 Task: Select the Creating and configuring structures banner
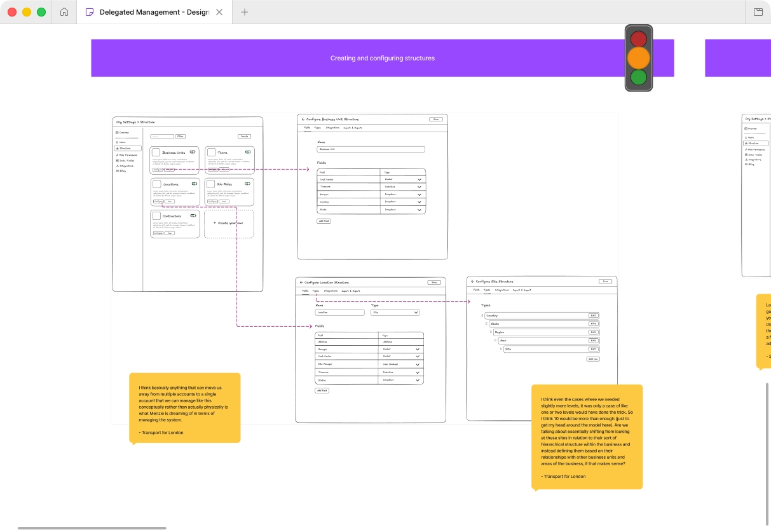383,58
